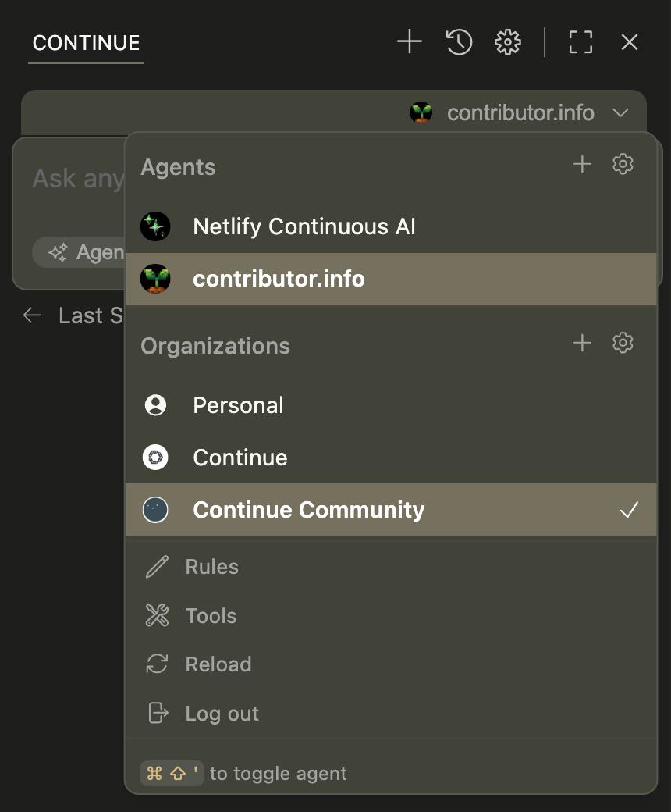Screen dimensions: 671x812
Task: Open the Organizations settings gear
Action: click(623, 343)
